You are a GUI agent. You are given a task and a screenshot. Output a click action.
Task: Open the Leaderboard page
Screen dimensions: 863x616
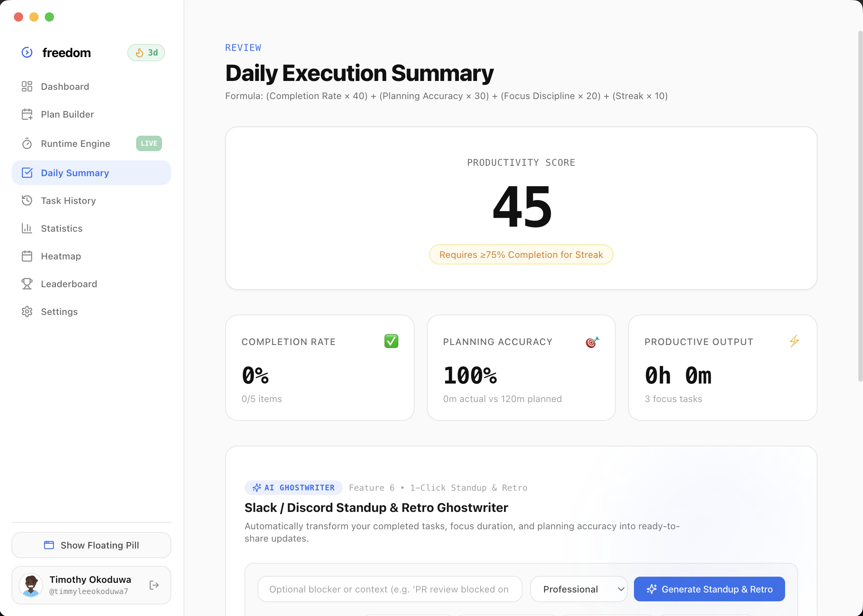pos(91,284)
